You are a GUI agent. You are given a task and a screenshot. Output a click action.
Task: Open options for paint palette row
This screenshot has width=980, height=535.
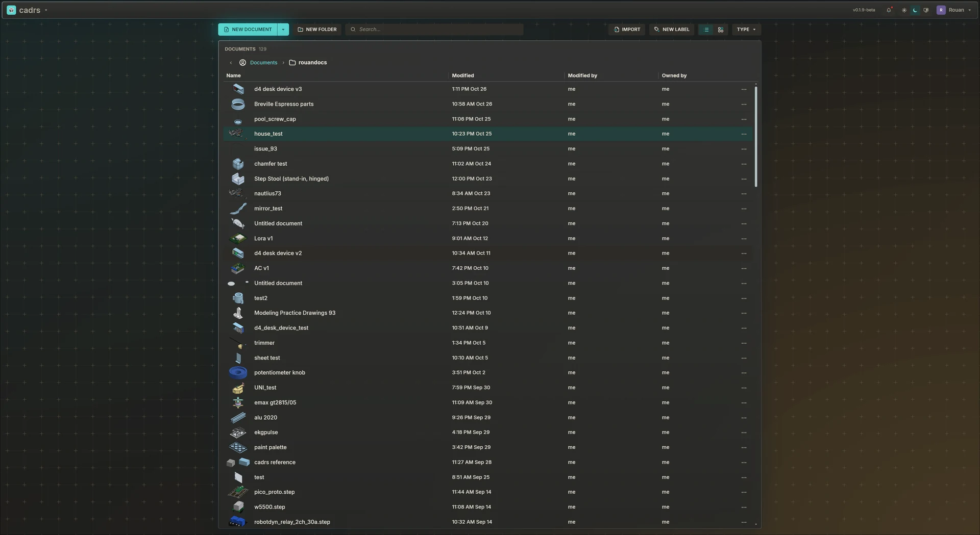(744, 448)
